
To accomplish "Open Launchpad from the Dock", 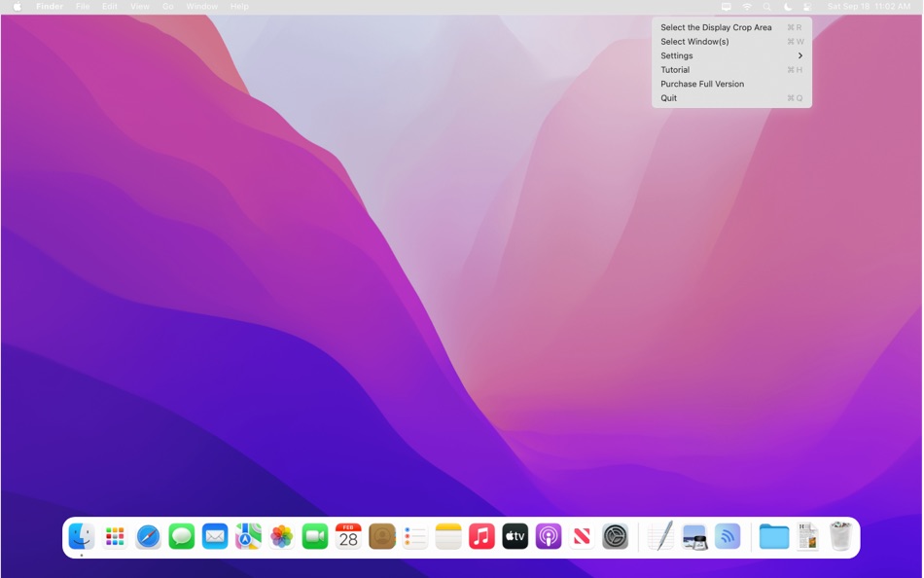I will [x=115, y=536].
